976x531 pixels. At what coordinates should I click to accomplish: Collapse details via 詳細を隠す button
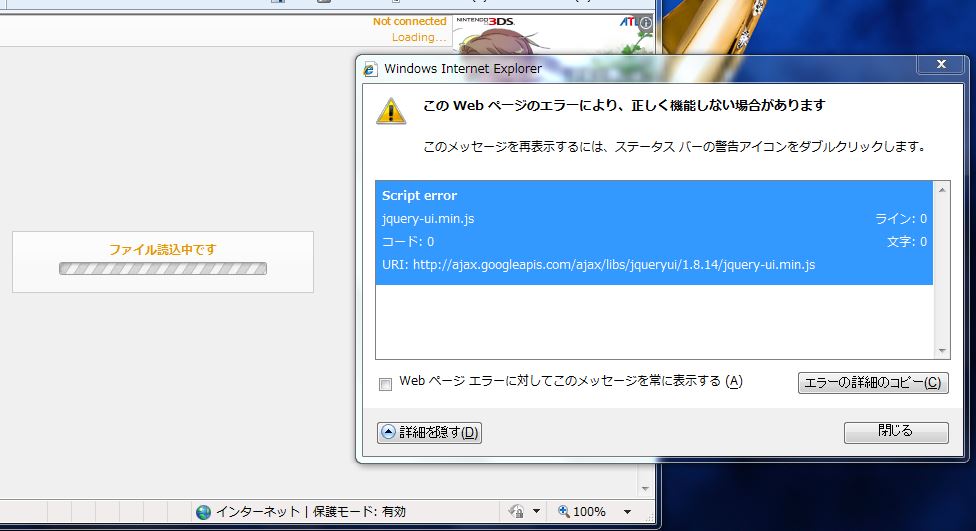point(429,432)
